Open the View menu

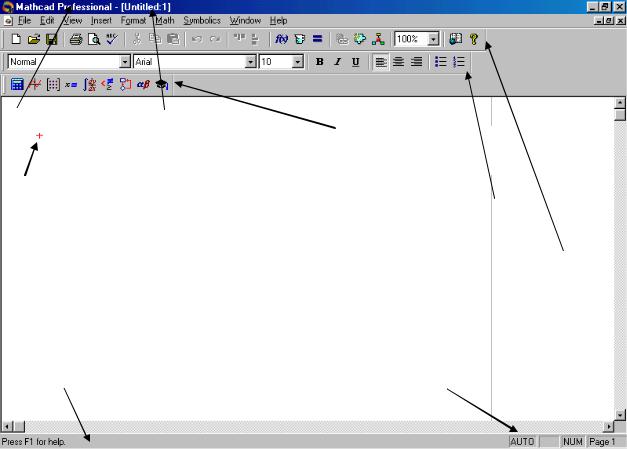(x=73, y=20)
